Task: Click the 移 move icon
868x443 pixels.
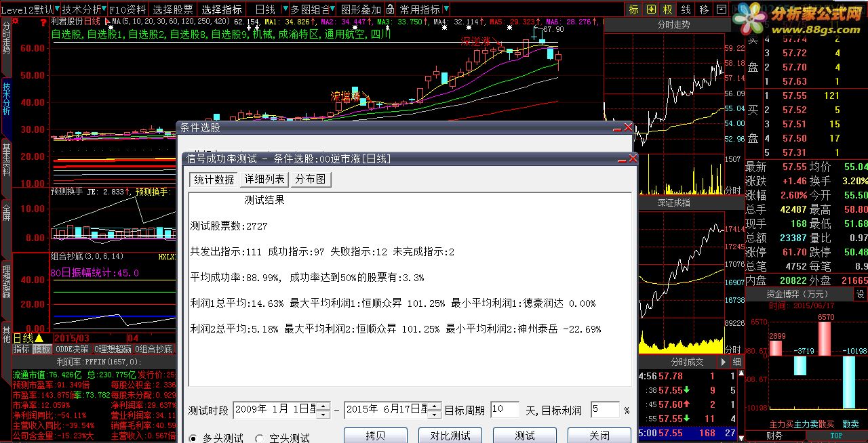Action: point(704,9)
